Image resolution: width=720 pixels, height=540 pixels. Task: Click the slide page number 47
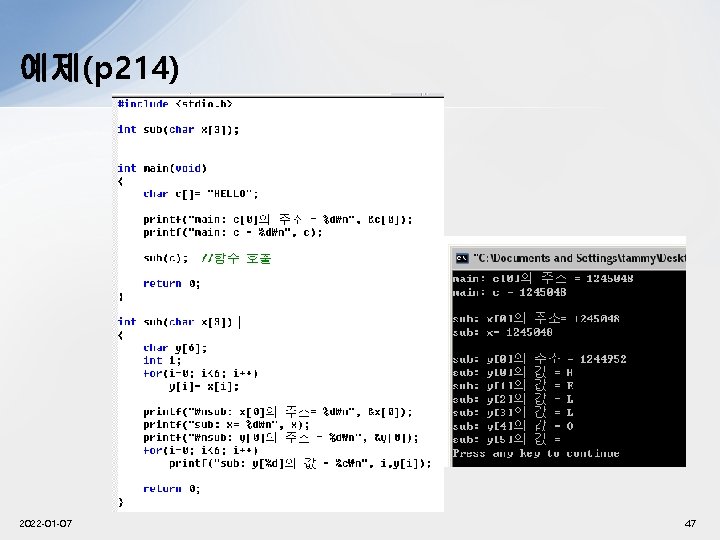tap(690, 523)
